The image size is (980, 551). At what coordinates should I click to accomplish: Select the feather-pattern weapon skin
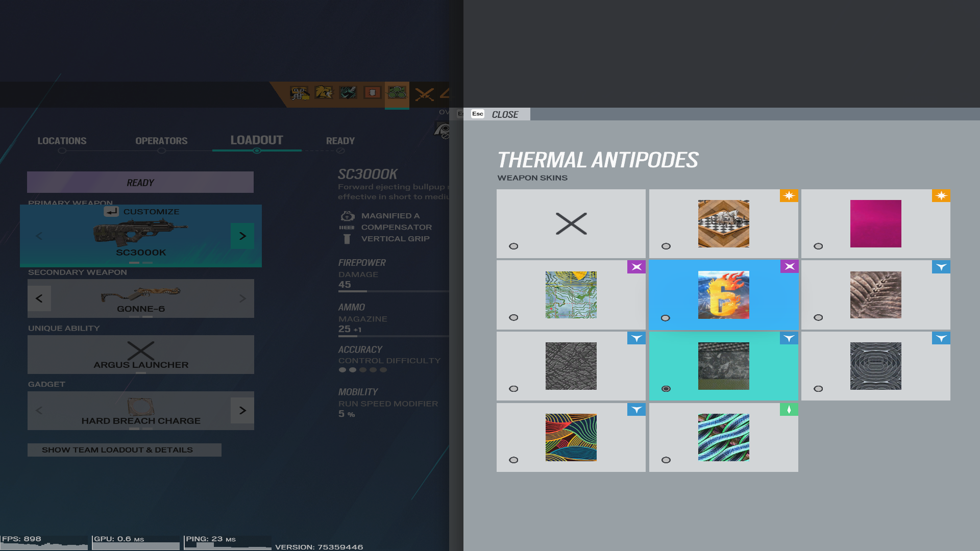[x=875, y=295]
